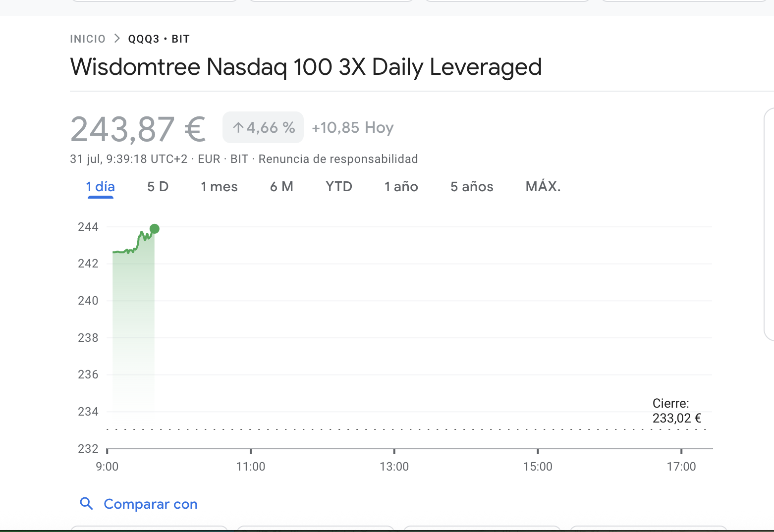Open the Renuncia de responsabilidad link
This screenshot has height=532, width=774.
pos(338,159)
